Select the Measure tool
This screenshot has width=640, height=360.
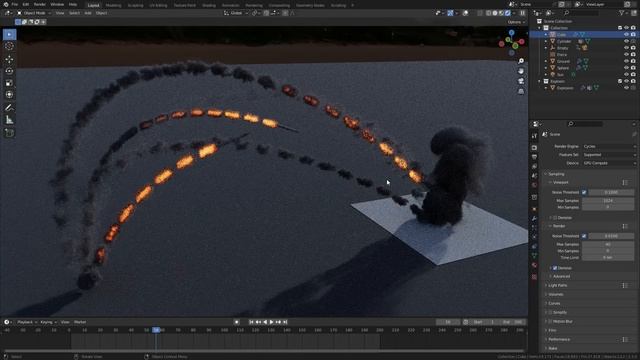(x=9, y=120)
